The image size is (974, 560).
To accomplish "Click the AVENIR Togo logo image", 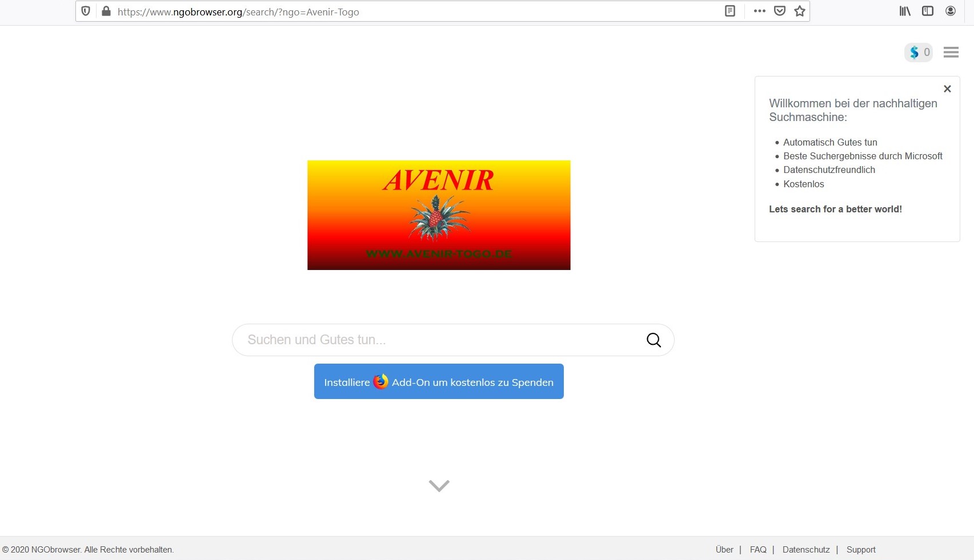I will [x=439, y=215].
